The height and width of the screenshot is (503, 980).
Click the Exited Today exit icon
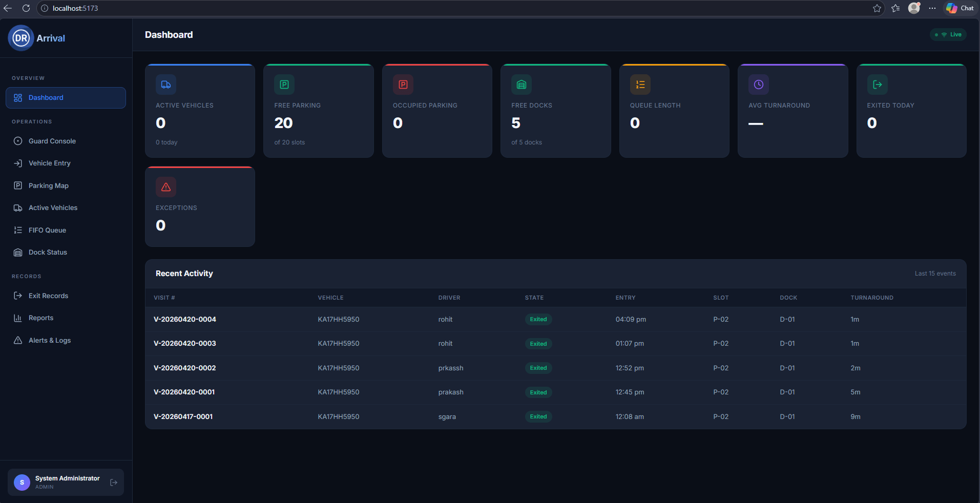pyautogui.click(x=877, y=85)
